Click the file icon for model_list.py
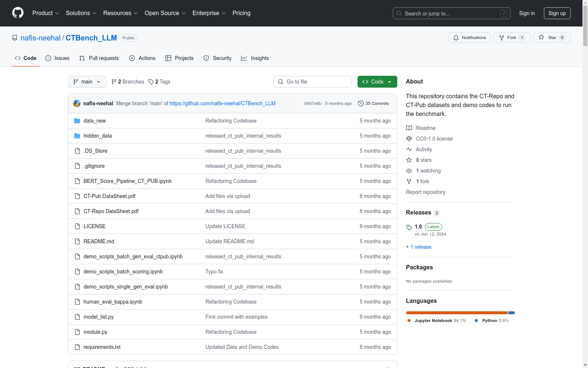The height and width of the screenshot is (368, 588). tap(77, 317)
